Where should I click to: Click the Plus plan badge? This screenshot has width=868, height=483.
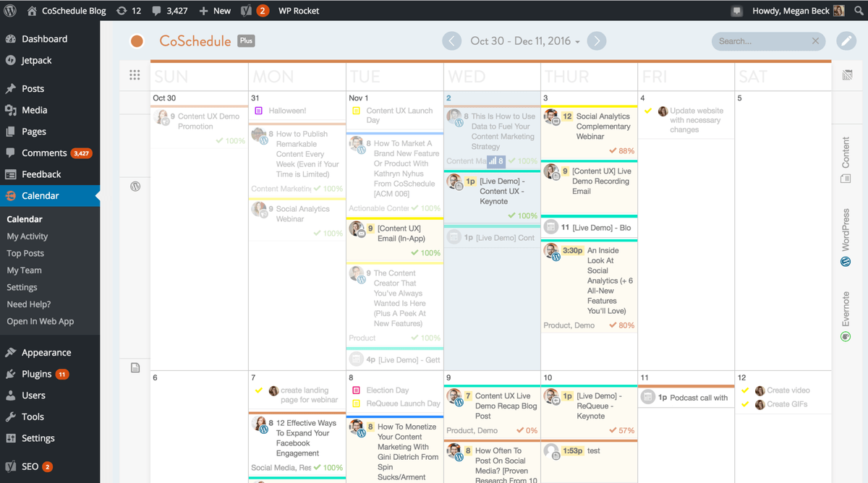click(x=247, y=41)
